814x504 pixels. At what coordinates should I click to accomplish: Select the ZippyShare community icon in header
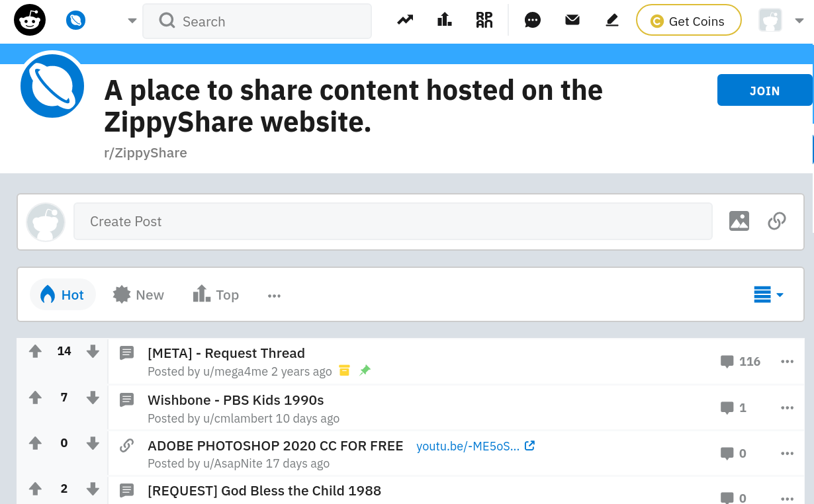click(x=76, y=21)
